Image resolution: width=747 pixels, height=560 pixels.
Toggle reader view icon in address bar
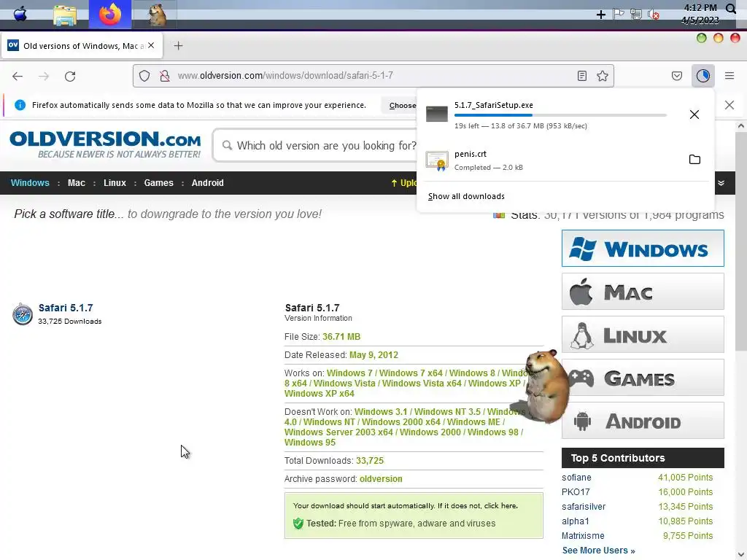coord(581,76)
